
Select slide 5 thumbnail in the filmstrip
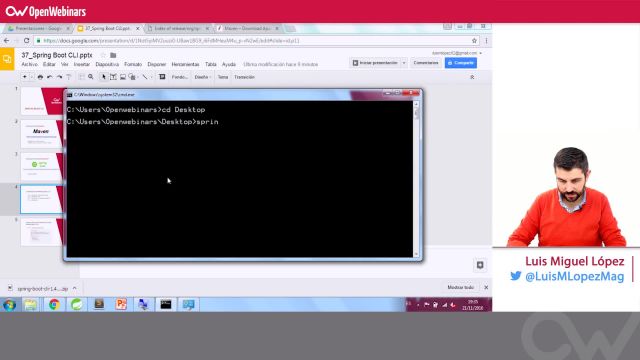[x=42, y=232]
